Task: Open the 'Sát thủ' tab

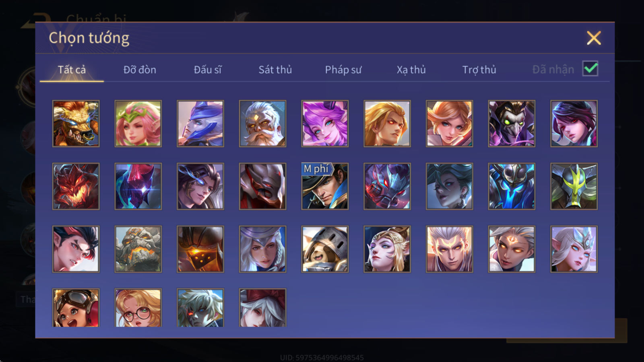Action: click(x=275, y=70)
